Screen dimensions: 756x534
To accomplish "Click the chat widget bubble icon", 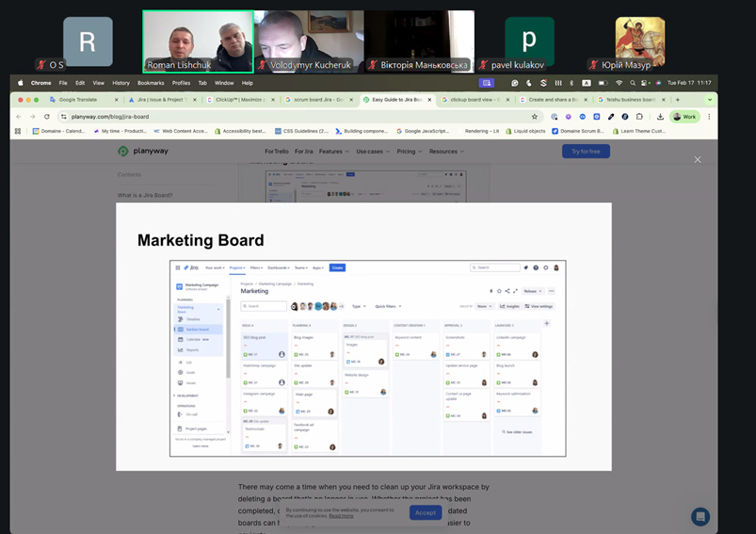I will point(700,516).
